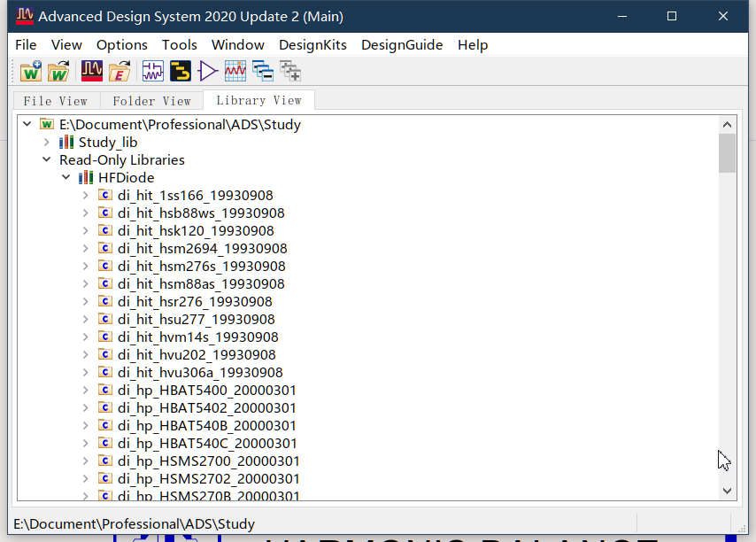Open the example workspace toolbar icon
Screen dimensions: 756x542
tap(120, 72)
